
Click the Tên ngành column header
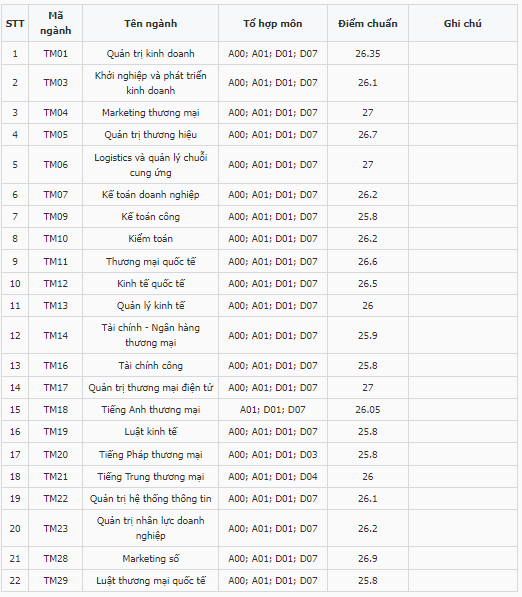coord(150,24)
